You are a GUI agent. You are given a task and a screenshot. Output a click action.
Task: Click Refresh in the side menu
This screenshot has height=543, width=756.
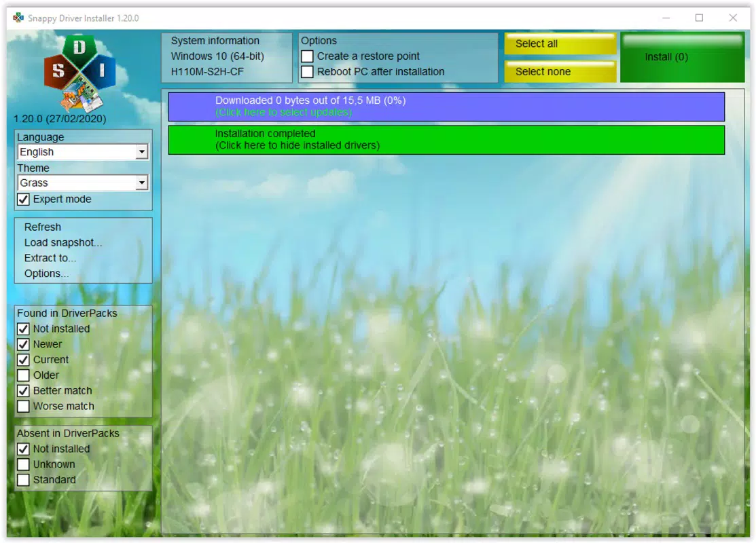[x=42, y=227]
